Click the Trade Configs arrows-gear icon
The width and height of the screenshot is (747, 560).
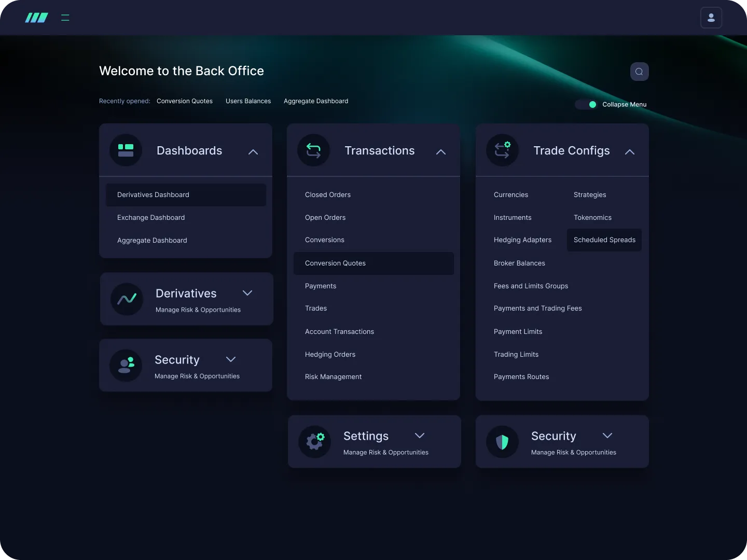(502, 150)
